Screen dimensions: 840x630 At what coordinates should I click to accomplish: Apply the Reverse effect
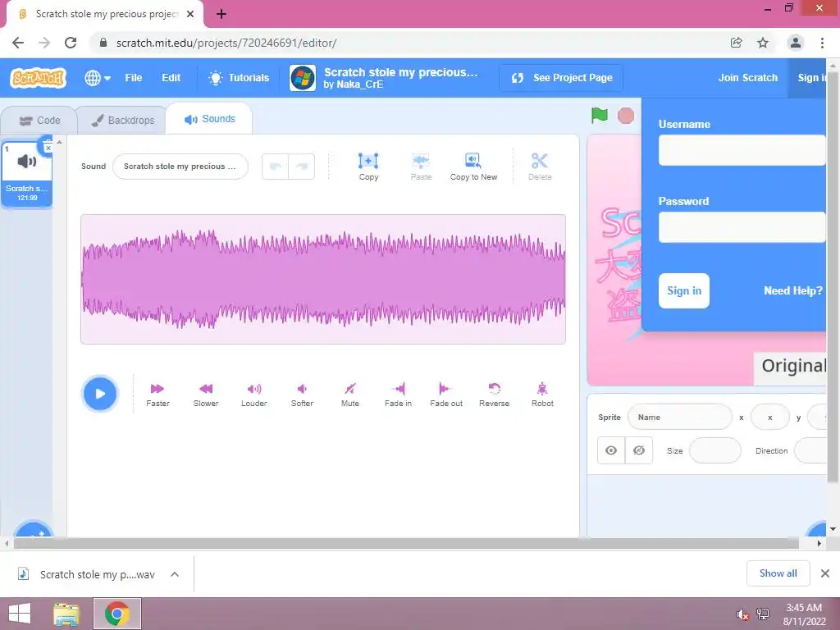pos(494,395)
